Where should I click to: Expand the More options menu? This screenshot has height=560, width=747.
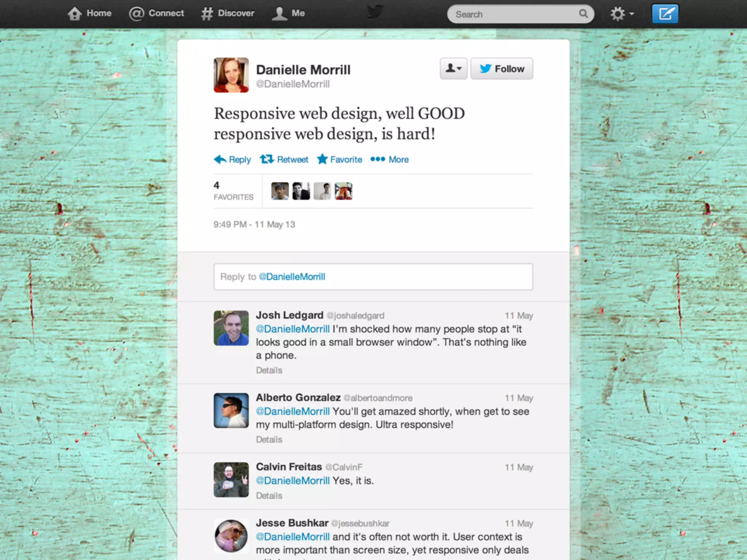point(390,159)
